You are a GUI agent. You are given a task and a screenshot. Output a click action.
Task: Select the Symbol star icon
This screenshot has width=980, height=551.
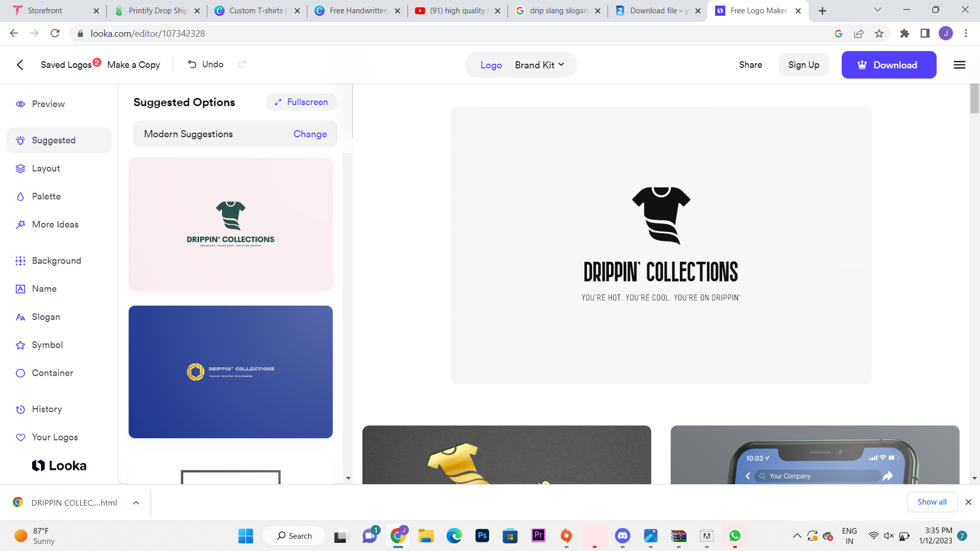(x=20, y=345)
